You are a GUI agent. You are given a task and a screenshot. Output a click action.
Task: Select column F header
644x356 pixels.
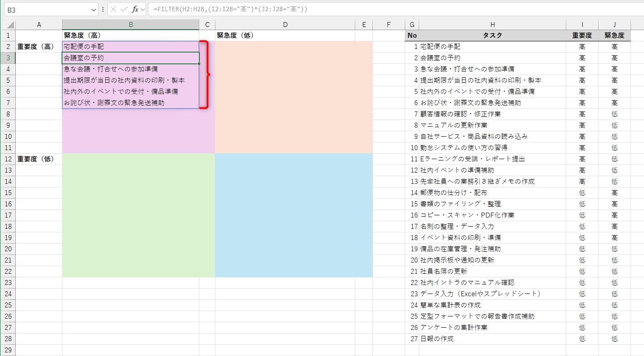(x=389, y=25)
